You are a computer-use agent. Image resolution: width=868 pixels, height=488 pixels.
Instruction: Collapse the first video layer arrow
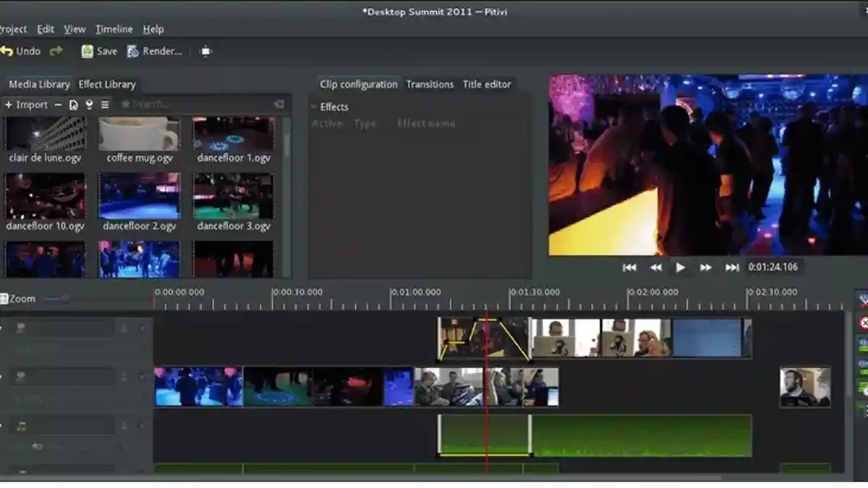1,328
